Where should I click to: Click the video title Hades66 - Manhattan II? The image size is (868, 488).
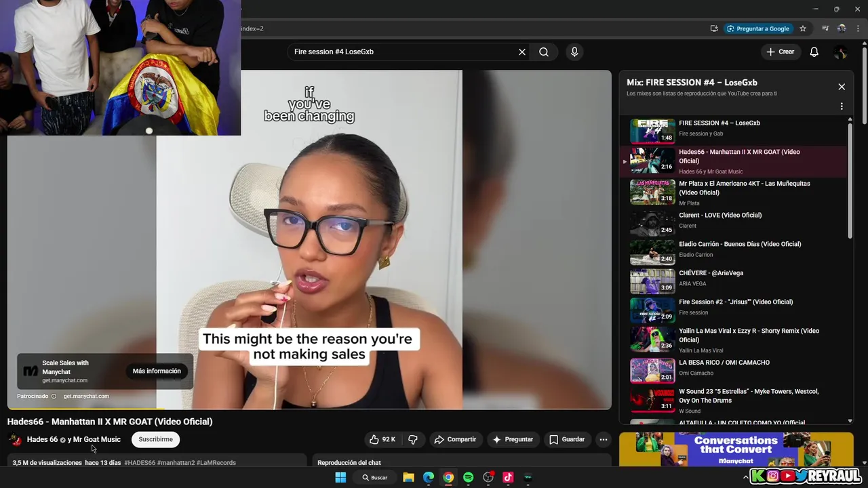(110, 422)
